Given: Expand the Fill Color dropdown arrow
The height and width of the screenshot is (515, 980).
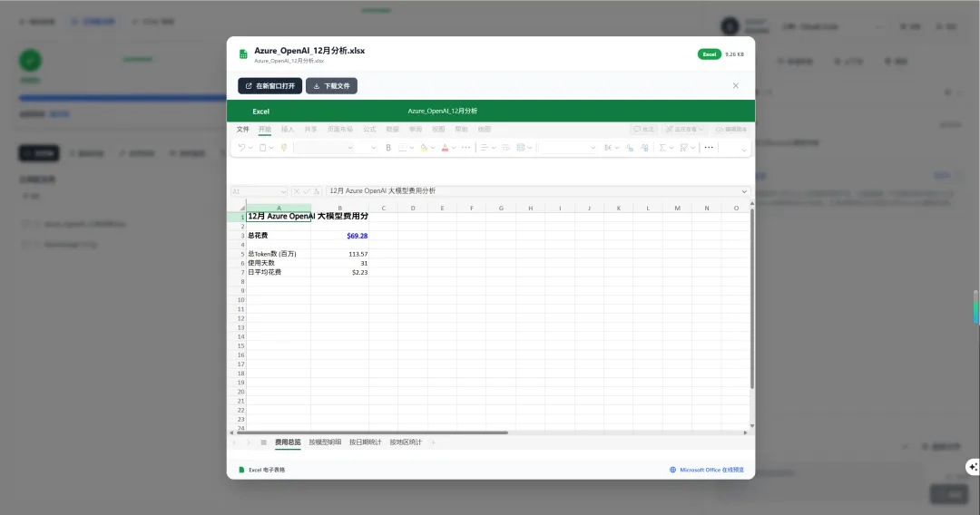Looking at the screenshot, I should point(433,148).
